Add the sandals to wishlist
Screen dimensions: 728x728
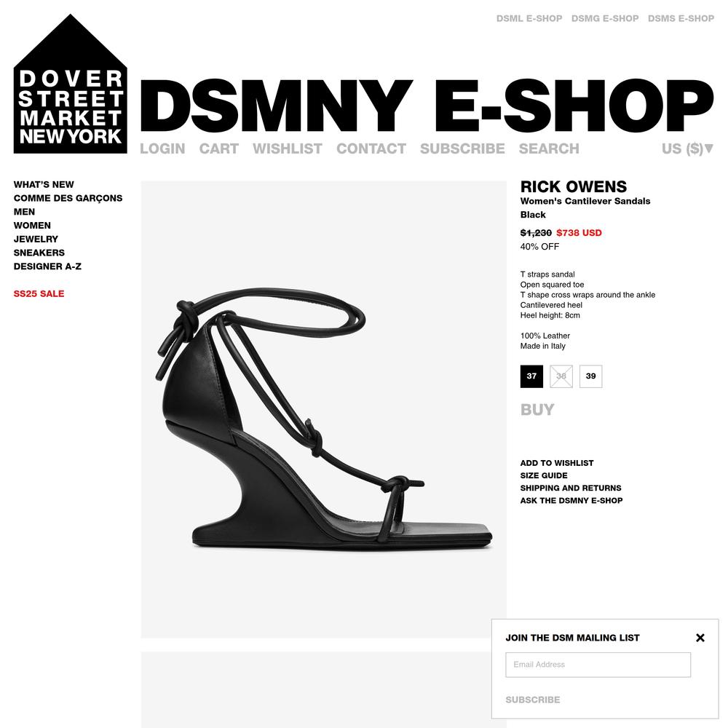557,463
